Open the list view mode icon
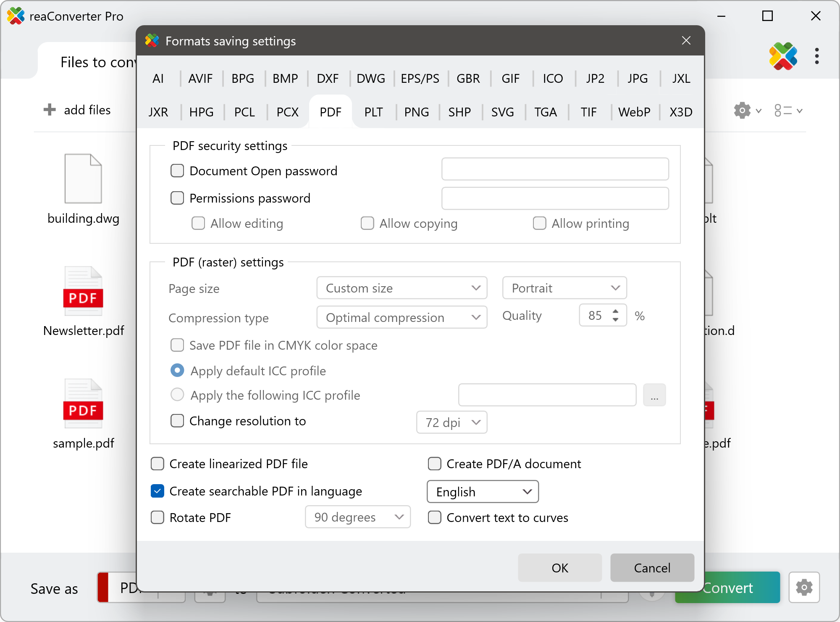The width and height of the screenshot is (840, 622). click(784, 111)
